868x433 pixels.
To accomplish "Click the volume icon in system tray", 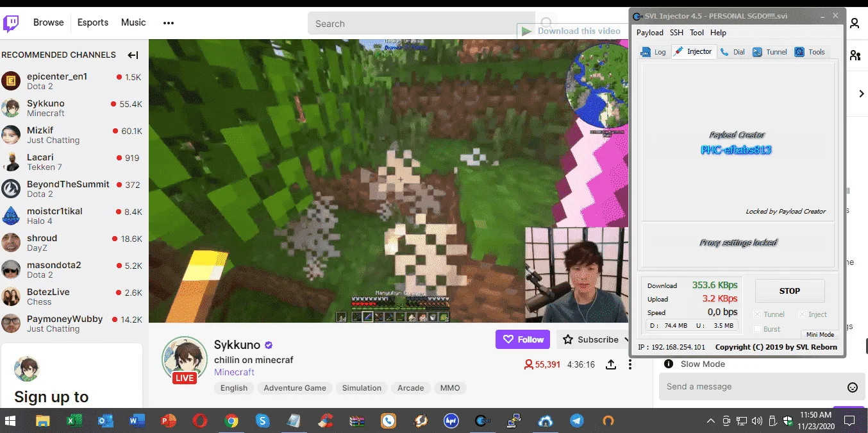I will point(756,421).
